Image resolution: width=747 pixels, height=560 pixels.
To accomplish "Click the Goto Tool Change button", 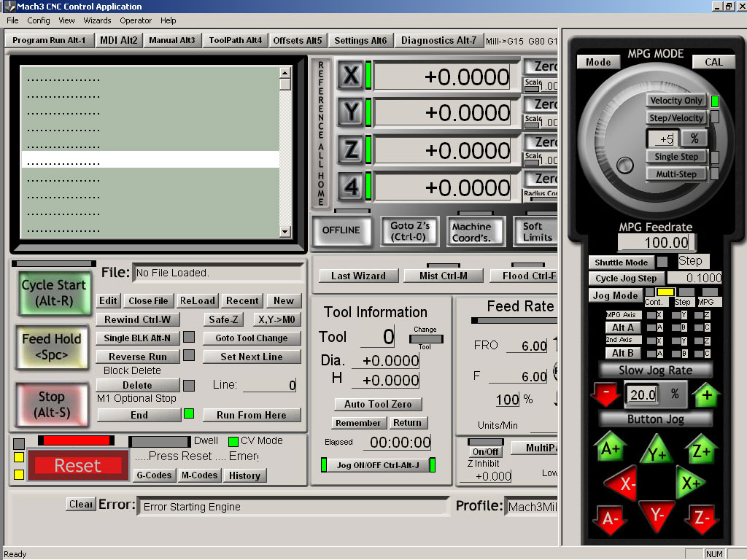I will [252, 338].
